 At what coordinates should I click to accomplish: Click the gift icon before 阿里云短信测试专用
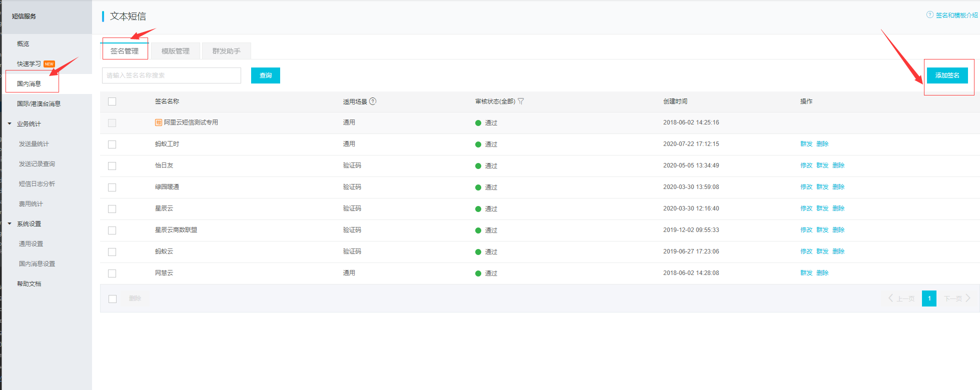click(x=159, y=122)
